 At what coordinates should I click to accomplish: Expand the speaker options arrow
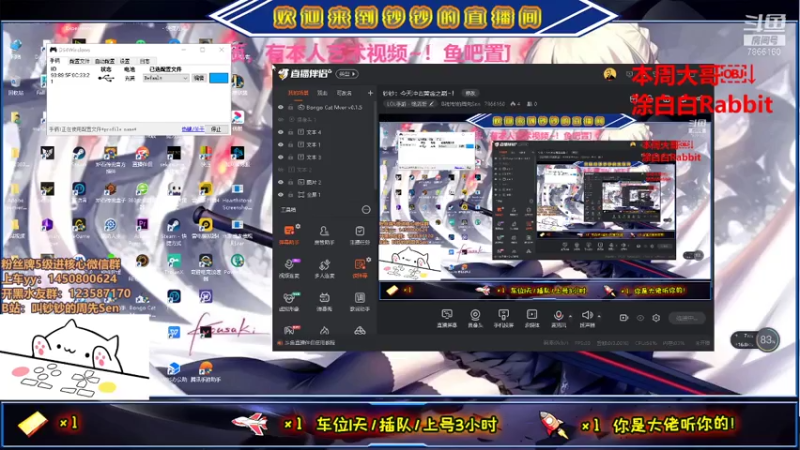click(599, 316)
